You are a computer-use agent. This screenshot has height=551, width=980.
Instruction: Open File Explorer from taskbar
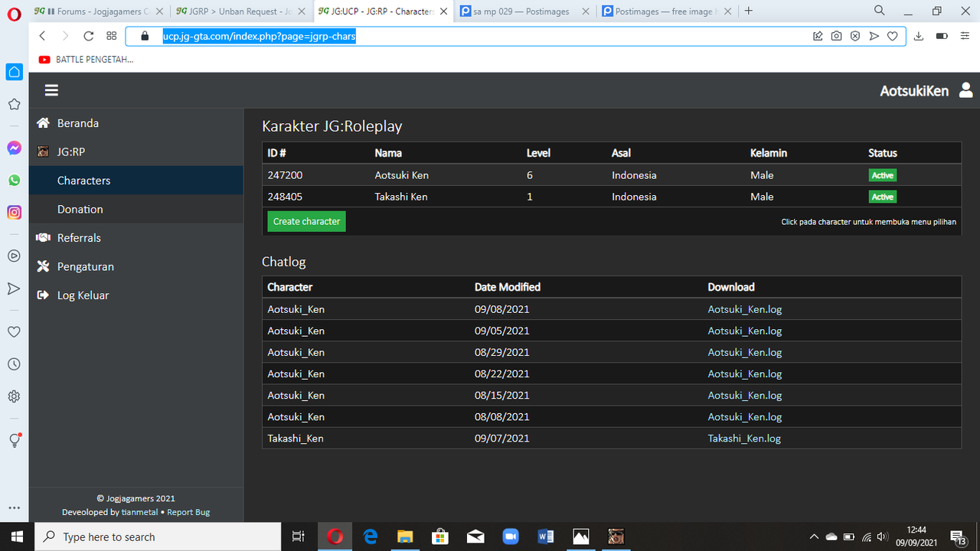(x=404, y=536)
